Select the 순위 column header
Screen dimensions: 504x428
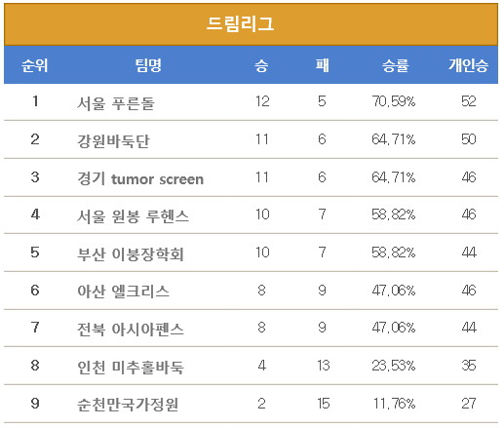pyautogui.click(x=34, y=65)
